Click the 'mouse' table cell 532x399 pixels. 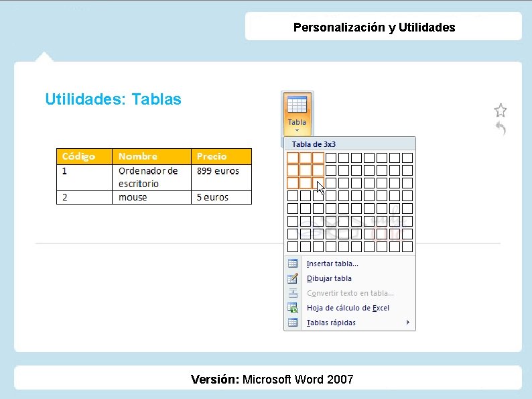tap(151, 197)
